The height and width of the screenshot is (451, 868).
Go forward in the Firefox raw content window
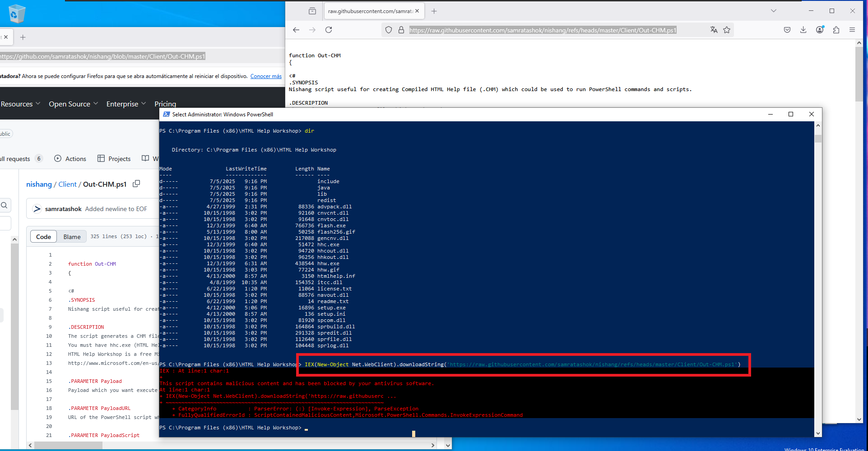tap(312, 30)
